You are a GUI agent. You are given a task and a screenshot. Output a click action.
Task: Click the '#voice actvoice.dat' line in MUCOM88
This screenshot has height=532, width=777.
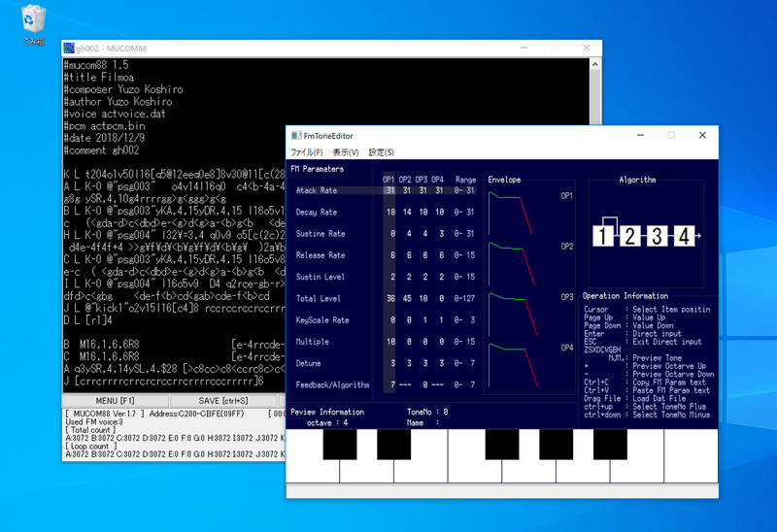[115, 114]
